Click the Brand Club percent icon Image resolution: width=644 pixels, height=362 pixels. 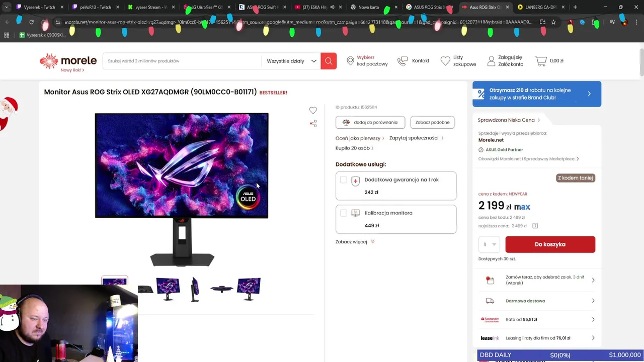tap(481, 94)
